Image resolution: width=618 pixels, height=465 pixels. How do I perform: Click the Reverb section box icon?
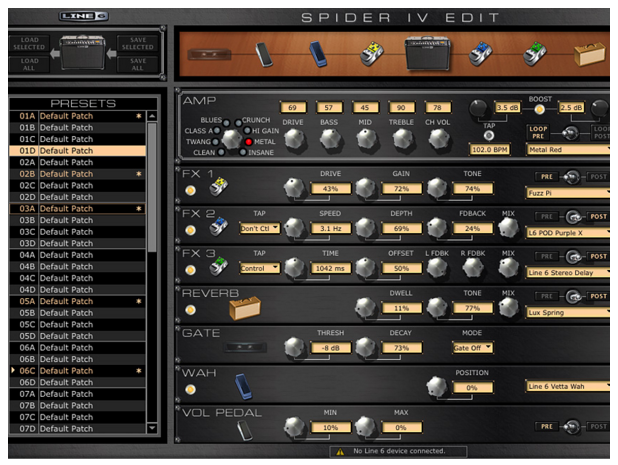245,309
